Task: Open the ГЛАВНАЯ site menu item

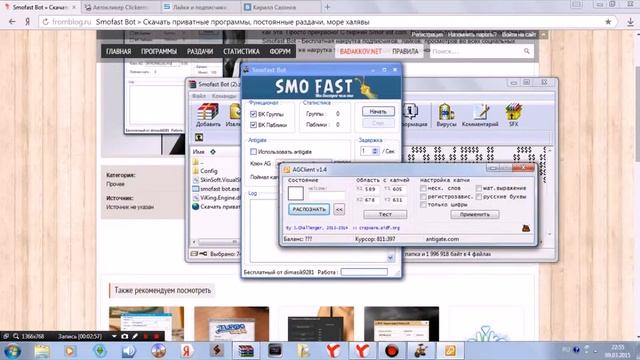Action: tap(118, 51)
